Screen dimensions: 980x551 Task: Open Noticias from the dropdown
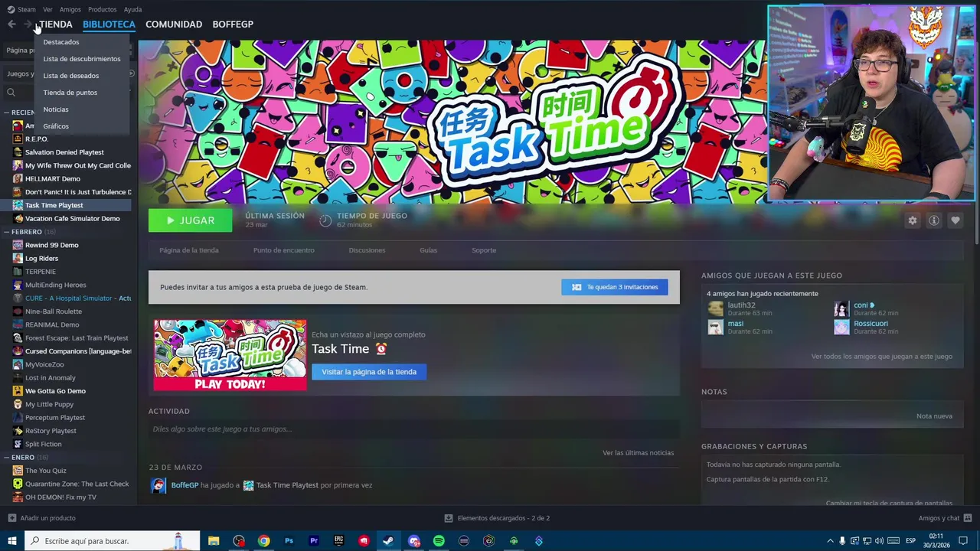tap(56, 109)
